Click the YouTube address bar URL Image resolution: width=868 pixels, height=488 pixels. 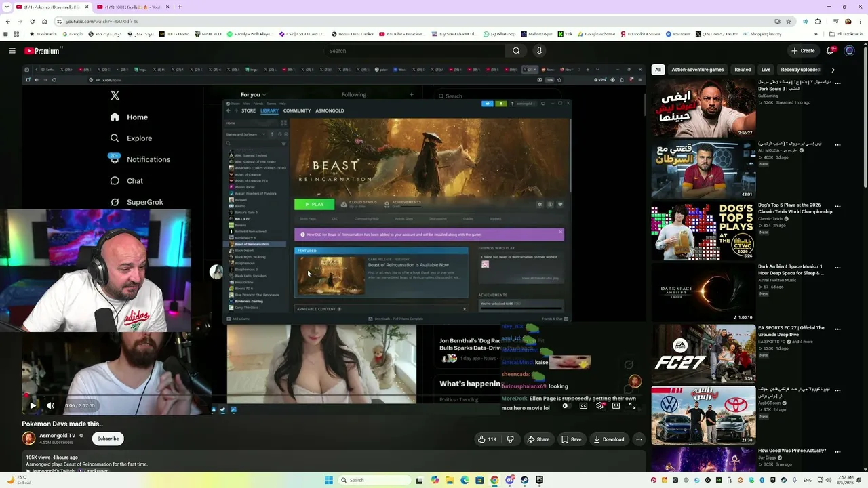click(102, 22)
